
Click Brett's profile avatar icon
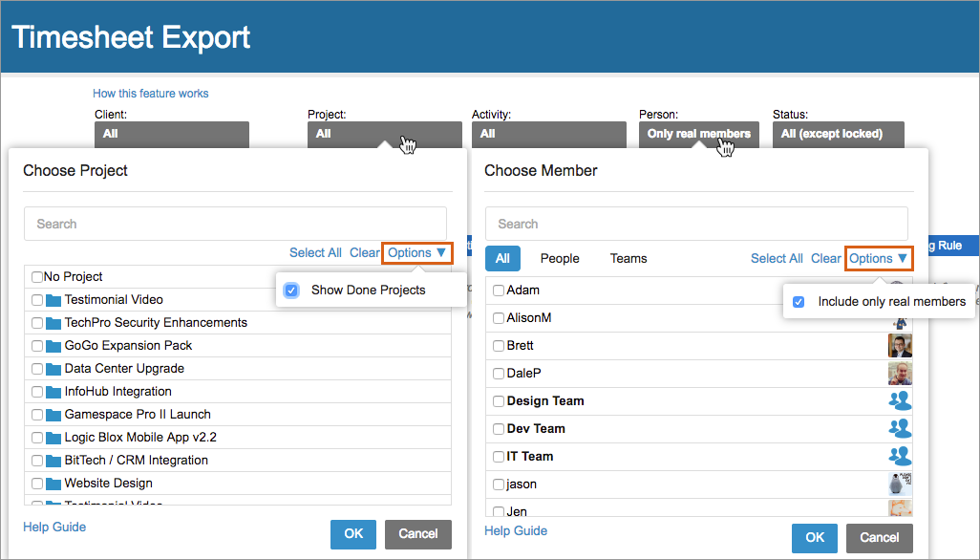point(899,345)
